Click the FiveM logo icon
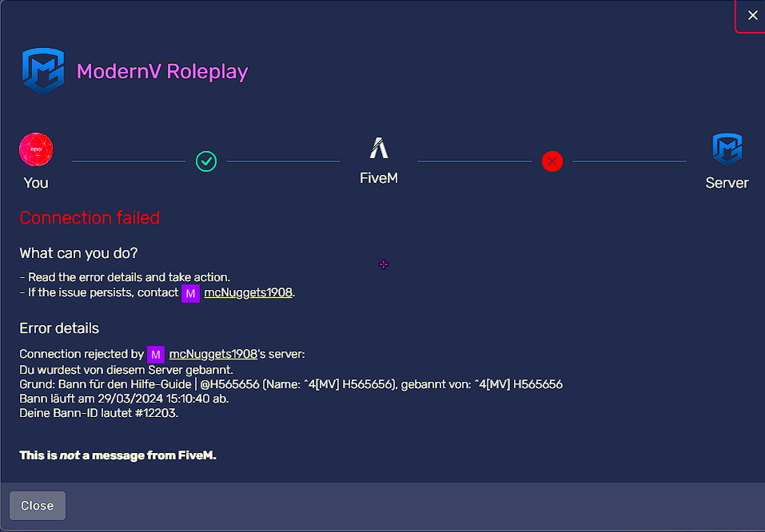 [x=379, y=148]
